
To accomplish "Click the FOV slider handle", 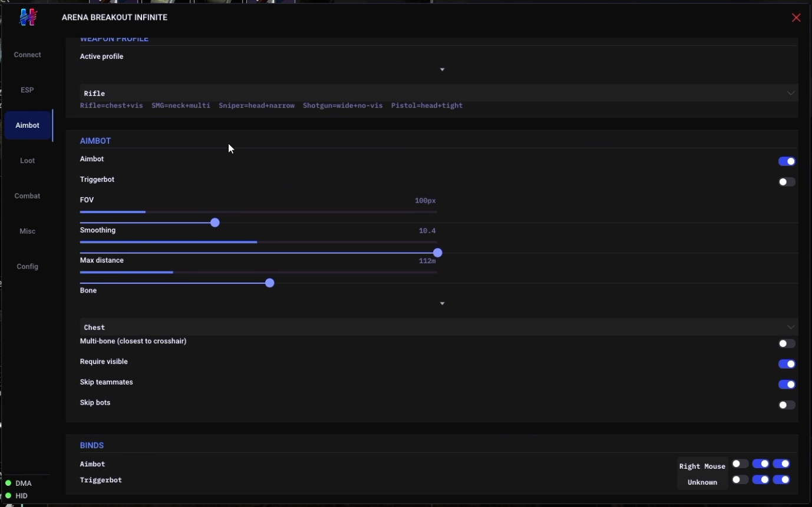I will pyautogui.click(x=215, y=223).
